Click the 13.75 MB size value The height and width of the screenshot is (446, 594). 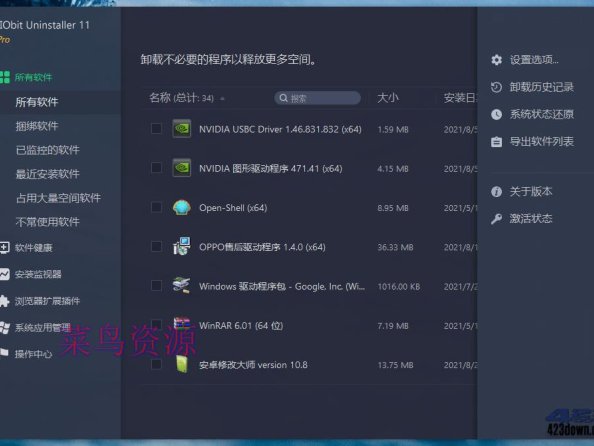pyautogui.click(x=395, y=365)
